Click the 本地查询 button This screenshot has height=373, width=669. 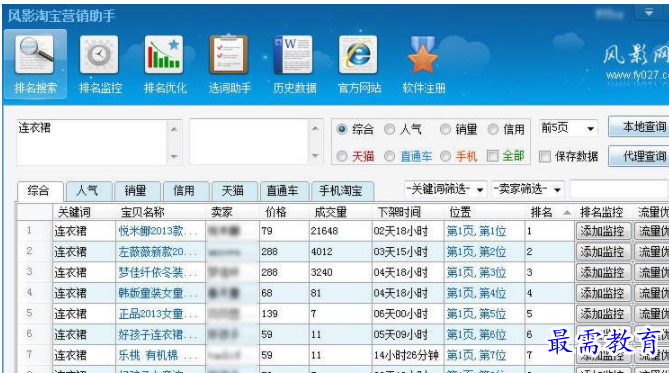[640, 127]
